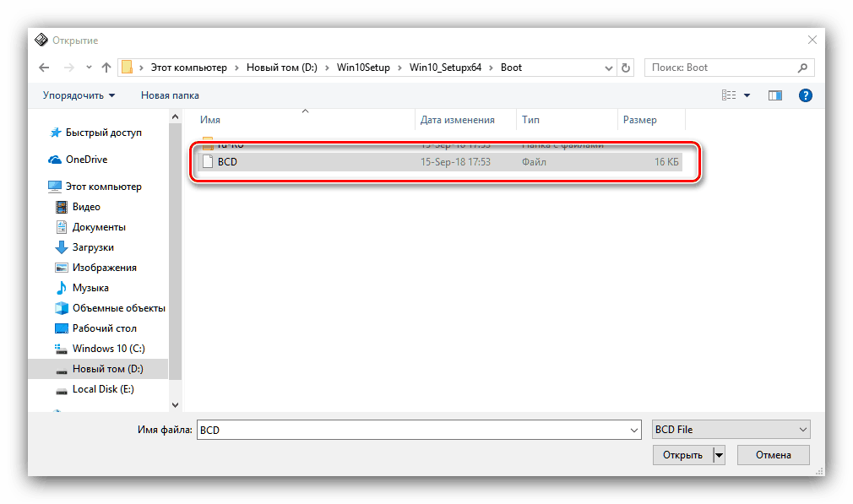Click BCD date '15-Sep-18 17:53'
Image resolution: width=853 pixels, height=504 pixels.
455,162
